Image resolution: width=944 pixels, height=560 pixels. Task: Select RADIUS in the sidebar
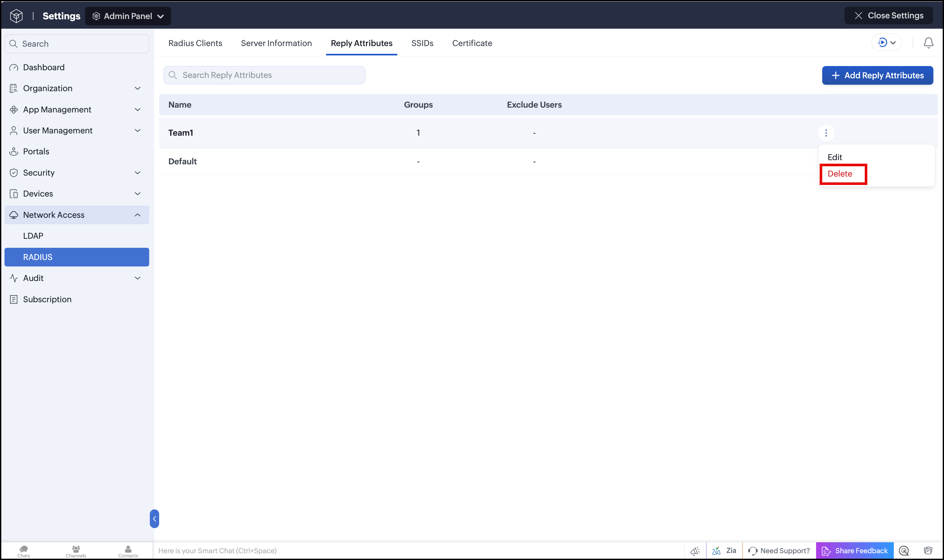(77, 257)
